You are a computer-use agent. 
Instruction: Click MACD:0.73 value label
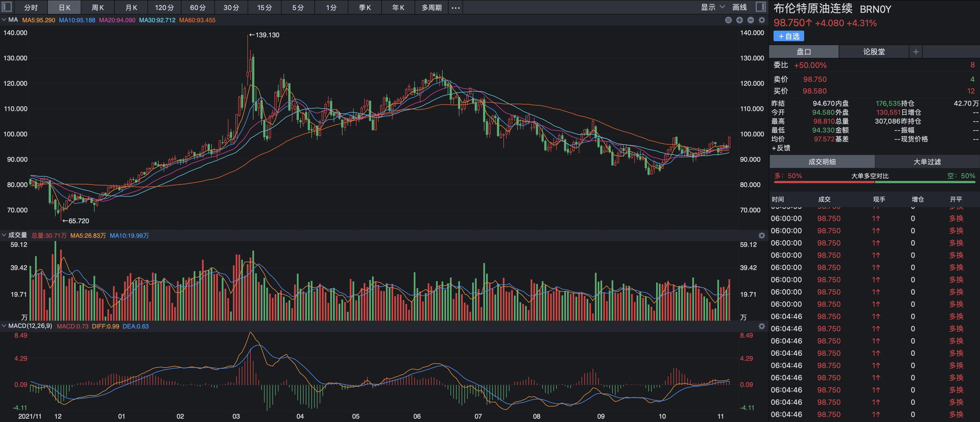(x=72, y=326)
